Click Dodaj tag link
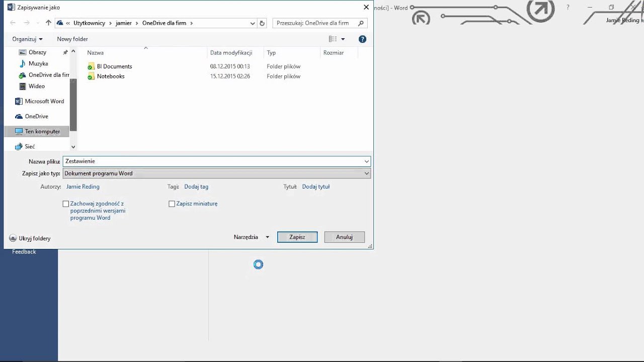The width and height of the screenshot is (644, 362). [196, 187]
